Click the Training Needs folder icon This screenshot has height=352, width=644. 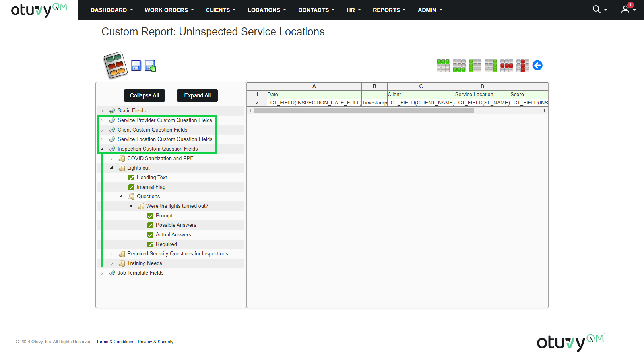[x=122, y=263]
